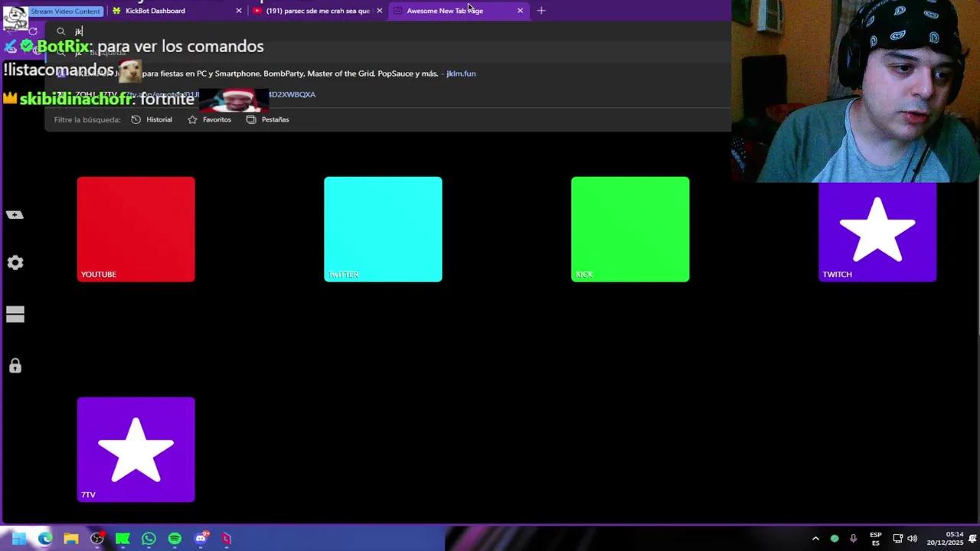Open the jklm.fun suggestion link
This screenshot has height=551, width=980.
[x=460, y=73]
